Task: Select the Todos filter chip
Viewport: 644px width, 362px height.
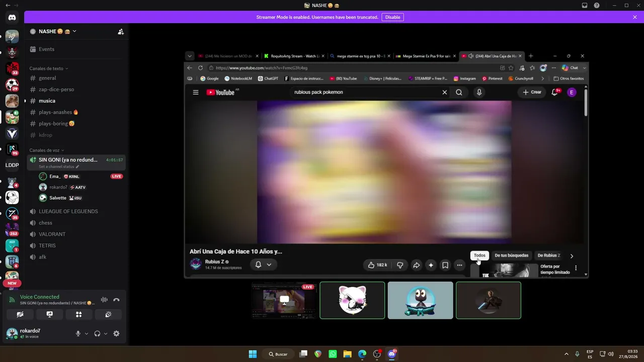Action: 479,255
